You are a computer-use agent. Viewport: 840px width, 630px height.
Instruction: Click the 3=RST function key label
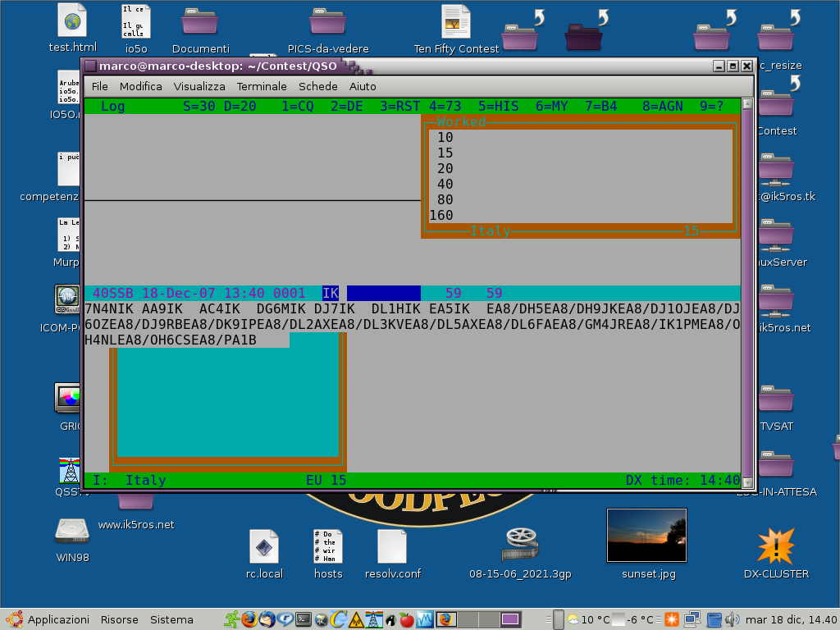[x=399, y=106]
